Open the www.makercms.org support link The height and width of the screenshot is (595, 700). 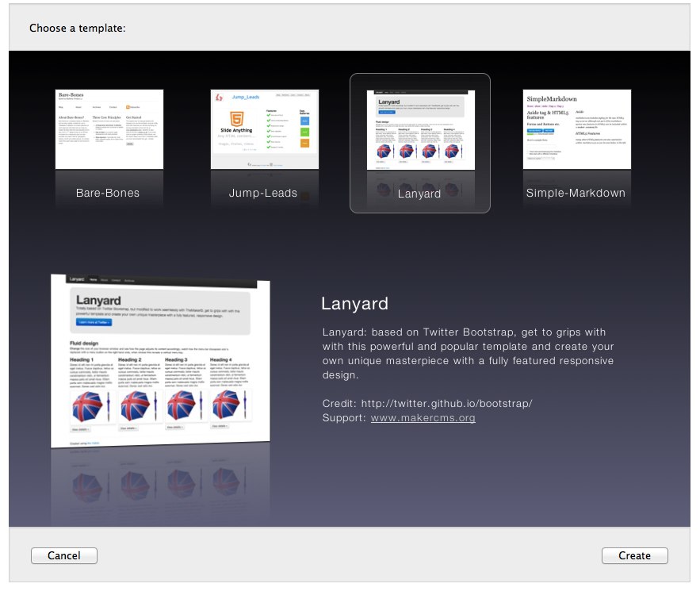423,417
